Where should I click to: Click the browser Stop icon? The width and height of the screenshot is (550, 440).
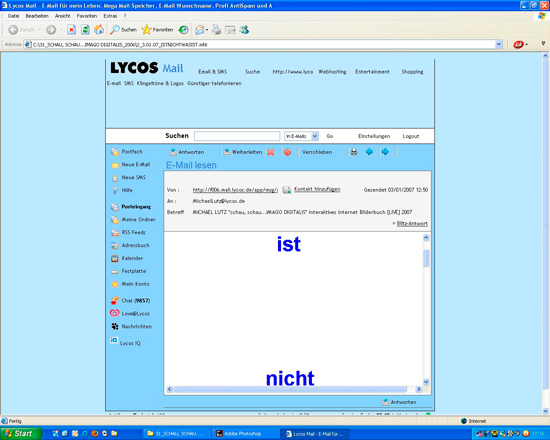click(72, 30)
